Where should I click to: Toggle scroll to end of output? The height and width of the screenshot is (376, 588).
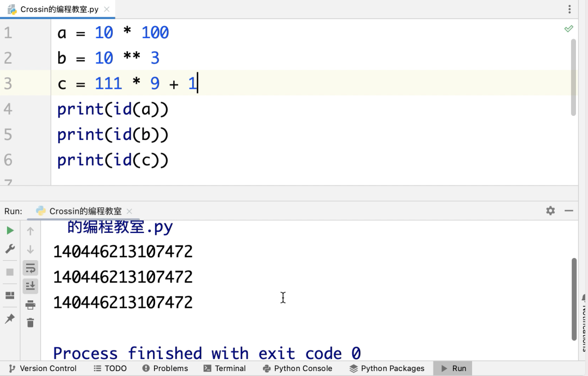point(30,286)
